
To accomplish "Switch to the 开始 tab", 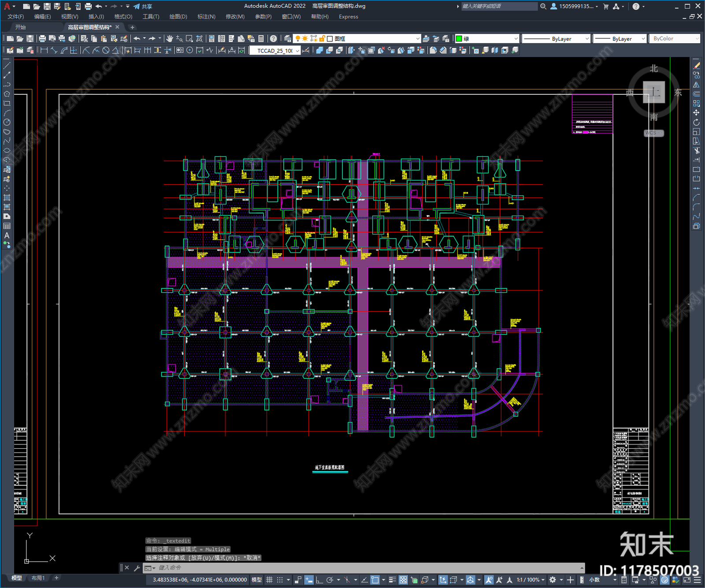I will pyautogui.click(x=20, y=27).
